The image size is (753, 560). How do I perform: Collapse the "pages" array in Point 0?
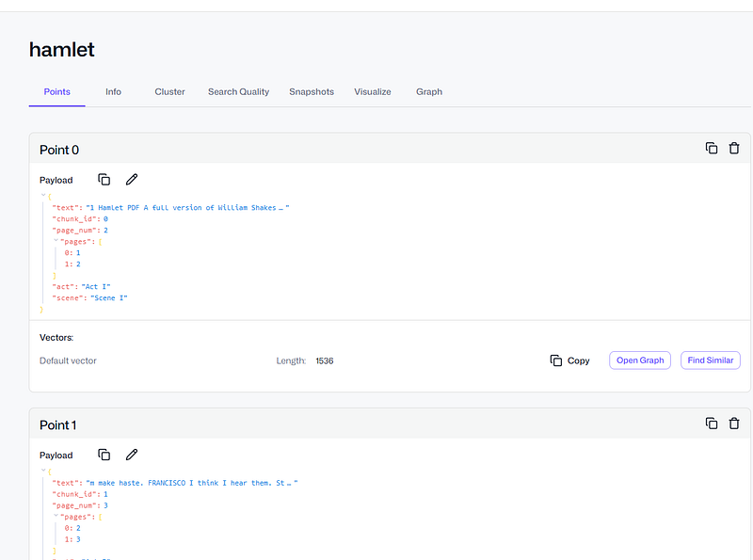(56, 240)
